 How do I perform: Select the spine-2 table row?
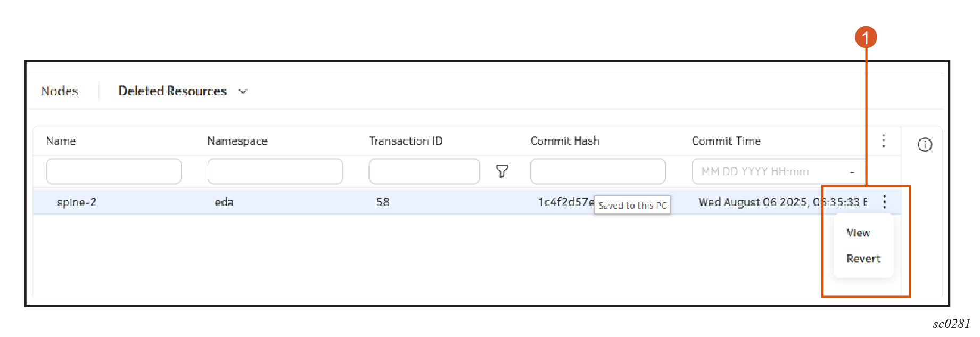467,202
